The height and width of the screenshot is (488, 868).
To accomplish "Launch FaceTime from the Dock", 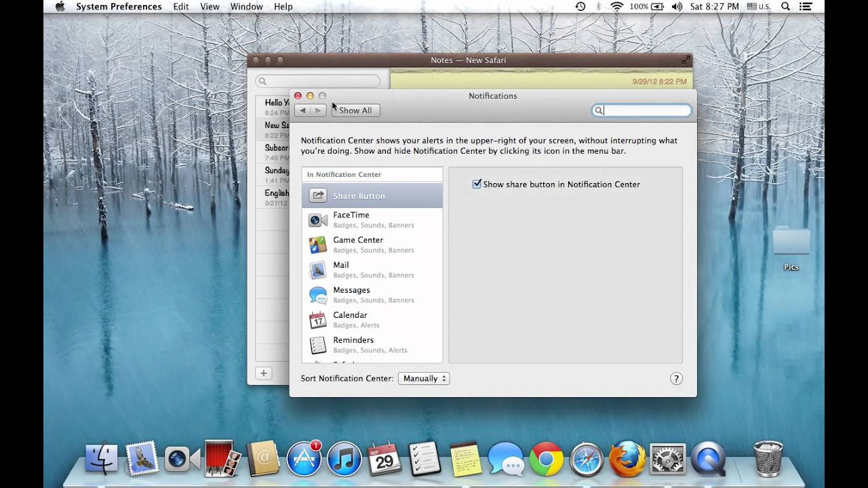I will tap(181, 460).
